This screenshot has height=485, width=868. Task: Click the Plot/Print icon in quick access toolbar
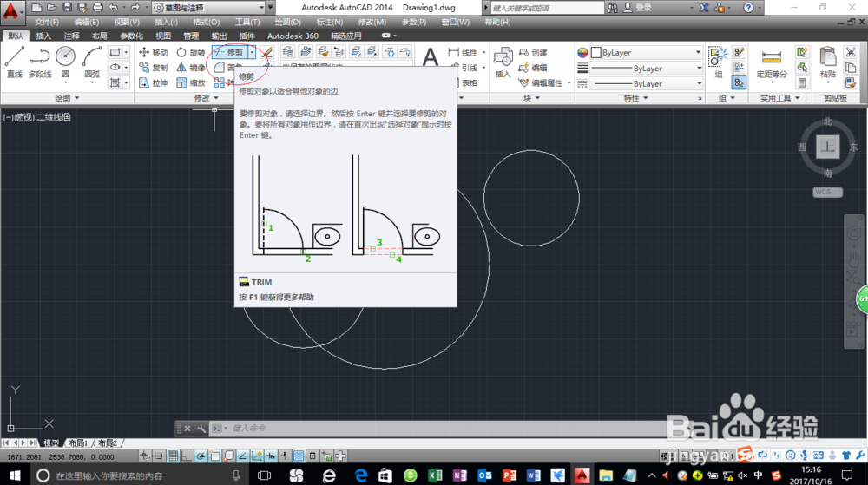[98, 8]
